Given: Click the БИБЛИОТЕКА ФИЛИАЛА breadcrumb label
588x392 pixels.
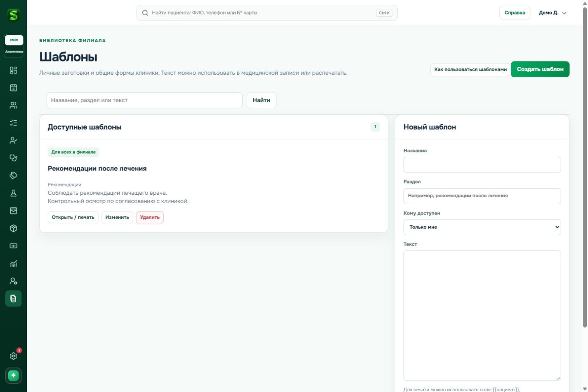Looking at the screenshot, I should coord(73,40).
